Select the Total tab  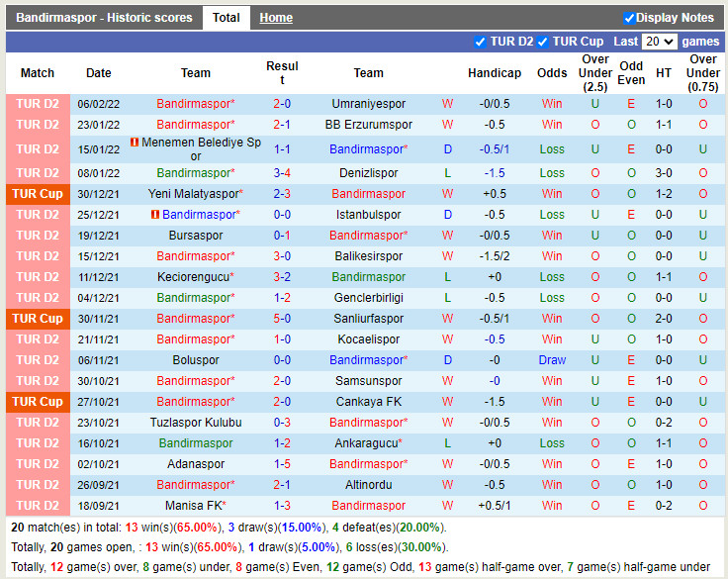tap(227, 18)
